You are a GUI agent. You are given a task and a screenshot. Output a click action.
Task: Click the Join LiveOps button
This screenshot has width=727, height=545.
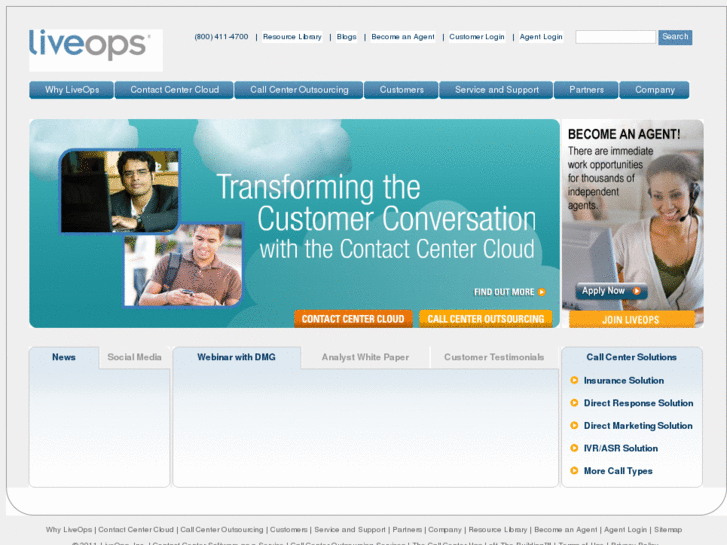click(631, 320)
